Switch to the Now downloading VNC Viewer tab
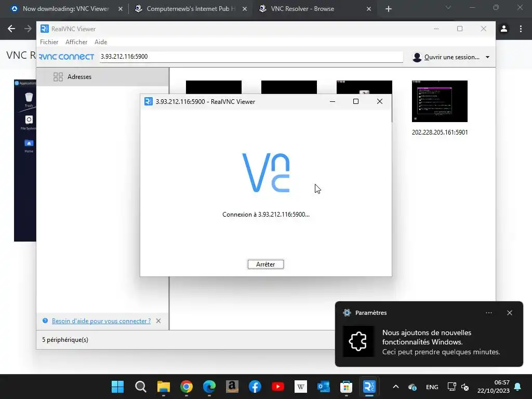The height and width of the screenshot is (399, 532). point(65,9)
